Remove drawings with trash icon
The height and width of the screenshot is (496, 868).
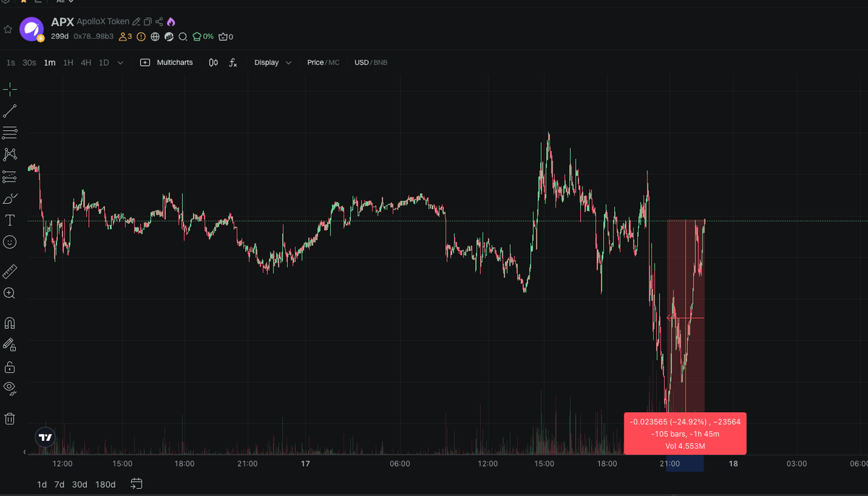[10, 418]
